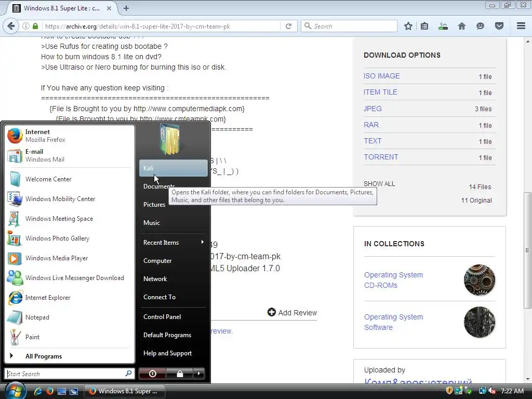Click Show Desktop quick launch icon
This screenshot has height=399, width=532.
(62, 391)
